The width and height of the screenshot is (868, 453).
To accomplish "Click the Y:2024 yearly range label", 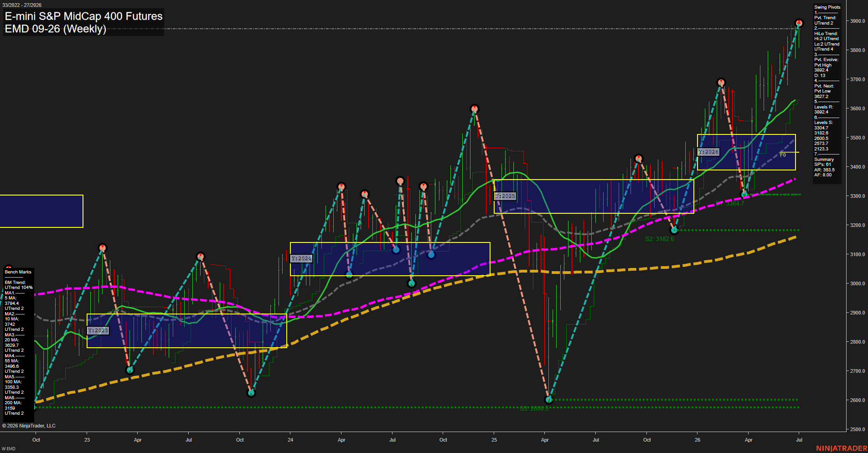I will tap(301, 258).
